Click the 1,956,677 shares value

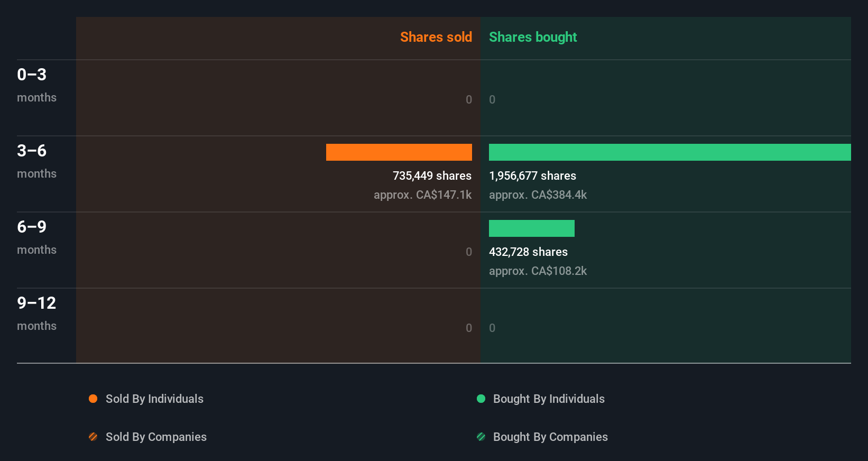click(x=532, y=176)
